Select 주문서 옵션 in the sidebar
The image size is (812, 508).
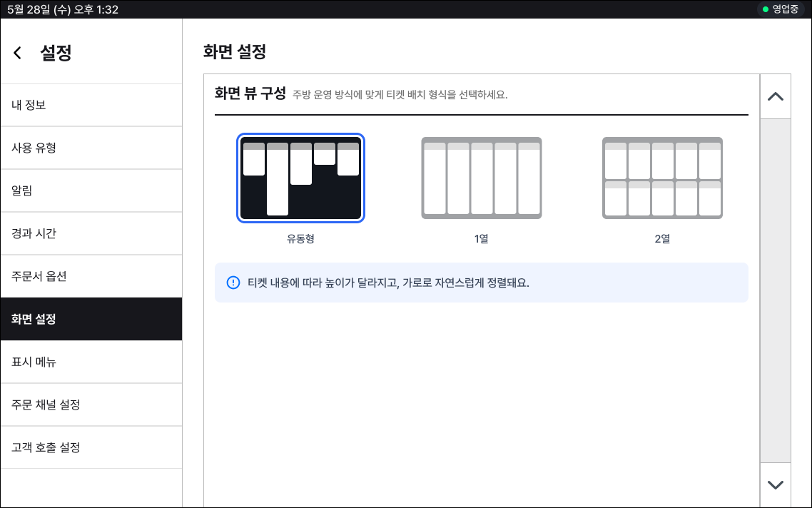pos(91,277)
